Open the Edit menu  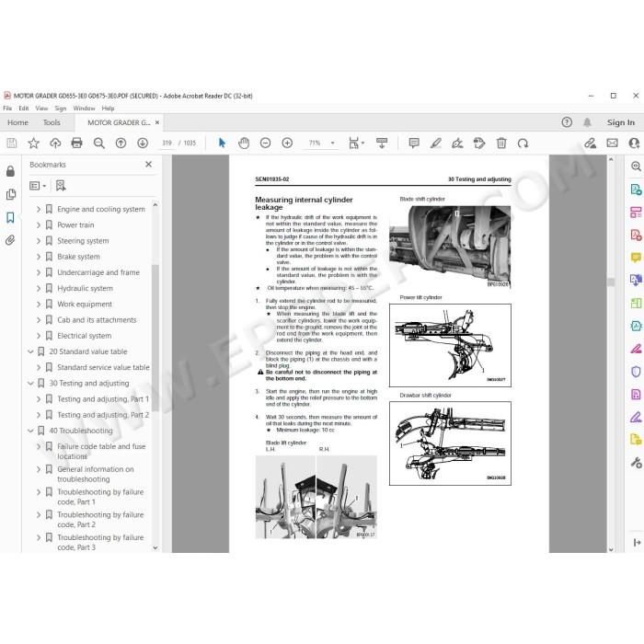[x=23, y=109]
